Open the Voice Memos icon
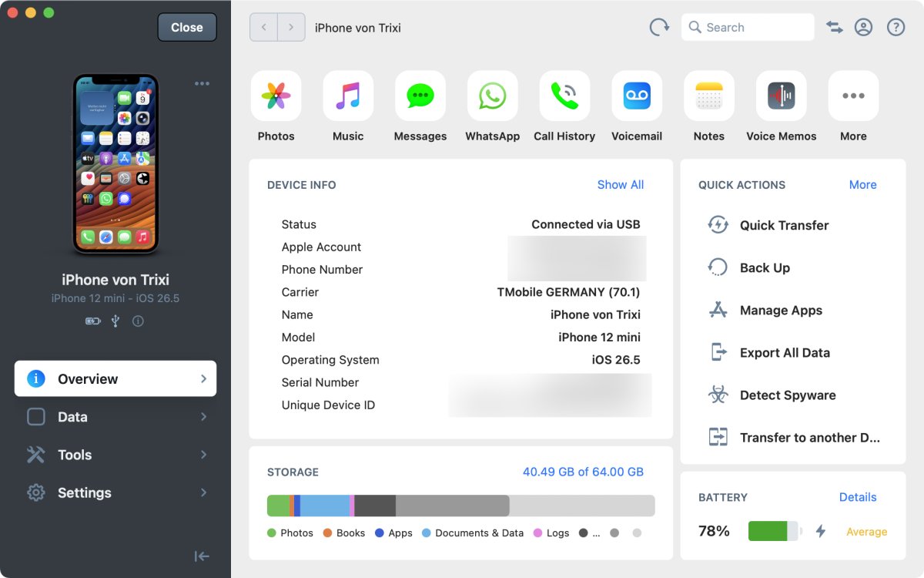The height and width of the screenshot is (578, 924). coord(782,96)
